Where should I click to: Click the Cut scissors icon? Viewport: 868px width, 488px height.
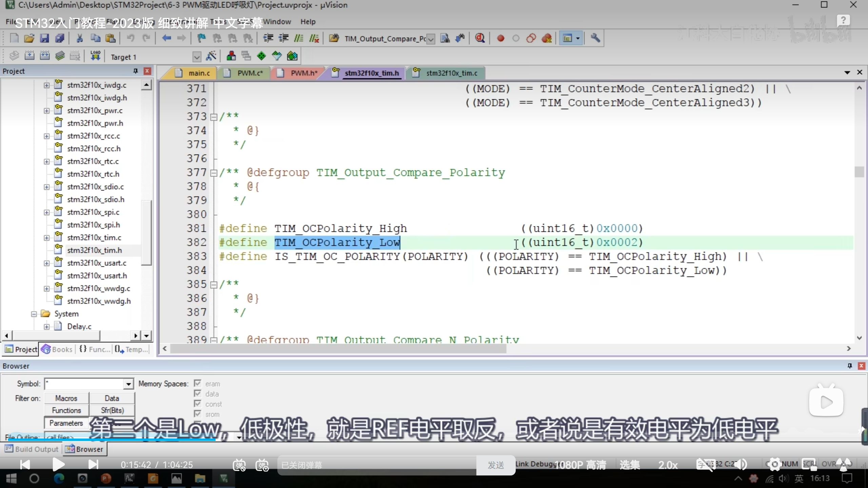click(80, 38)
